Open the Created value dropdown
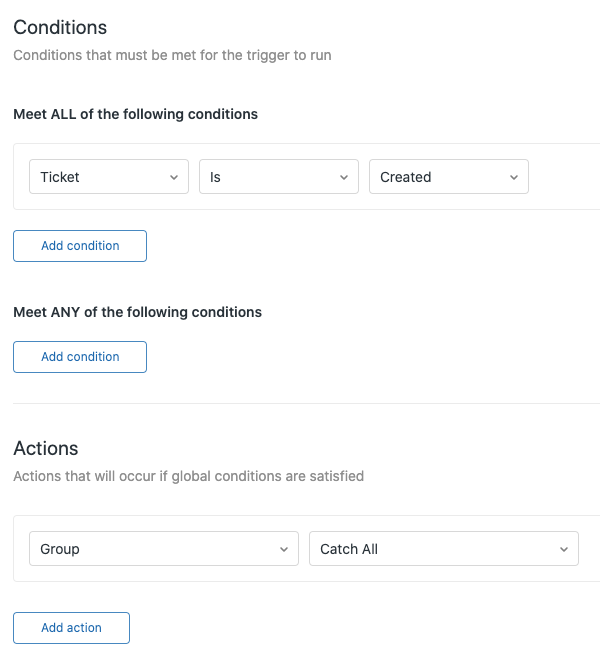 pyautogui.click(x=449, y=177)
